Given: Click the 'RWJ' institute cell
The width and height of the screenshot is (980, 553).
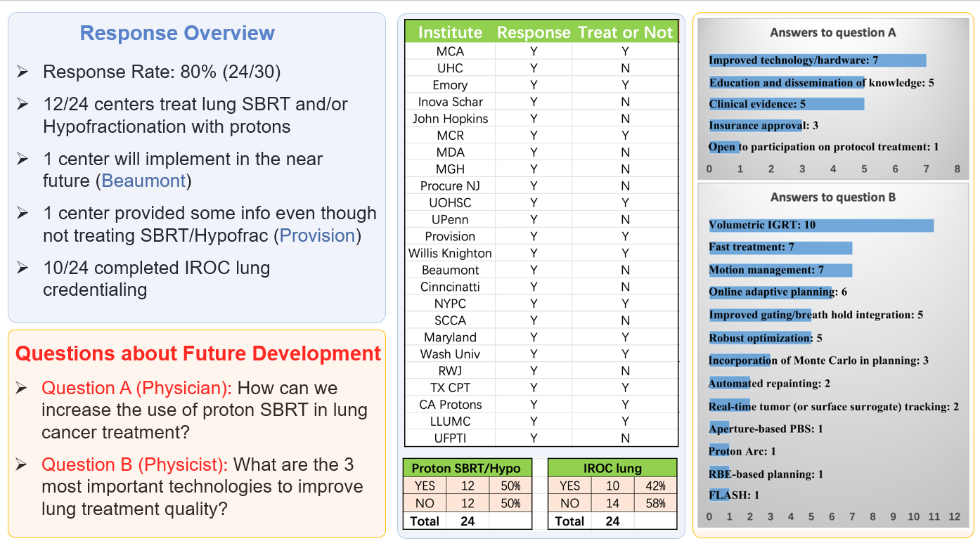Looking at the screenshot, I should click(450, 371).
